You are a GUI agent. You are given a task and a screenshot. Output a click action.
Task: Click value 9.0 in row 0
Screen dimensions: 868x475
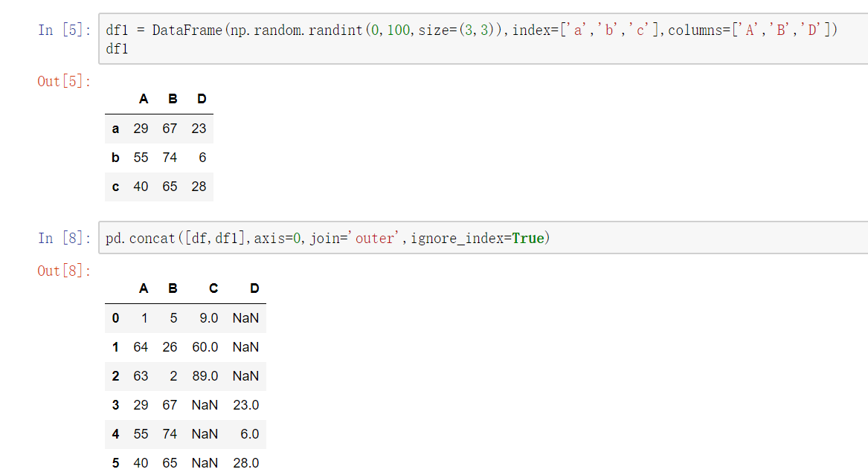click(209, 318)
